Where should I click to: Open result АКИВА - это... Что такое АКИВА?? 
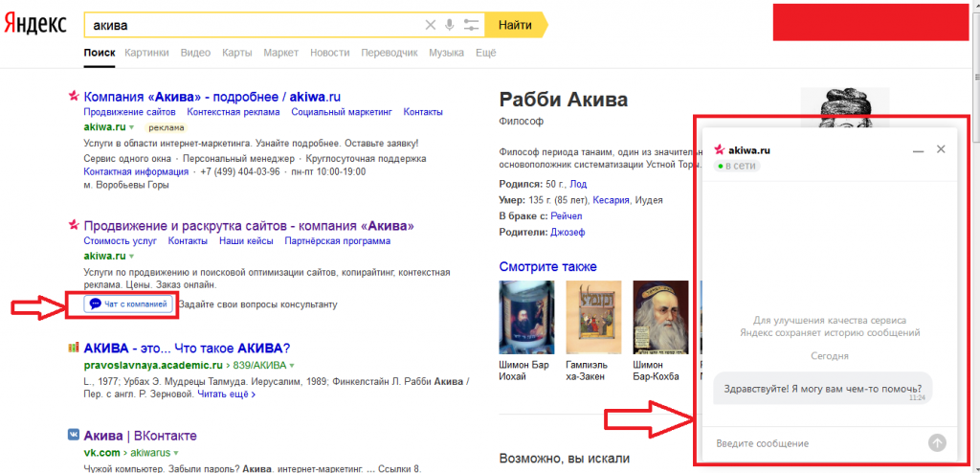click(x=187, y=349)
